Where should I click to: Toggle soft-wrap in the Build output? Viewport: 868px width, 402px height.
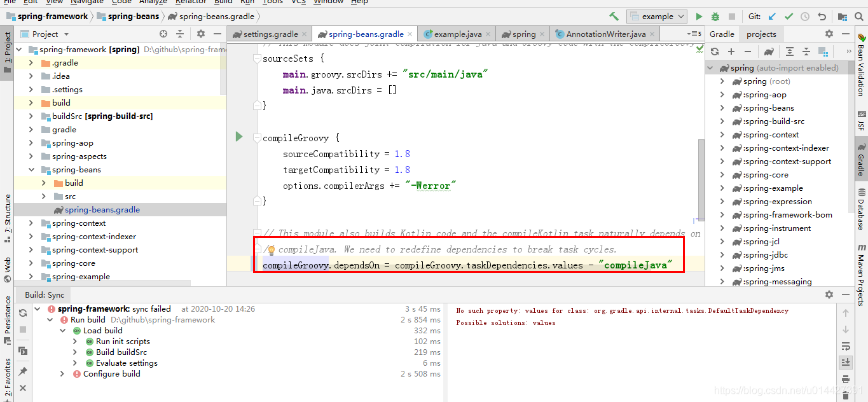tap(846, 346)
